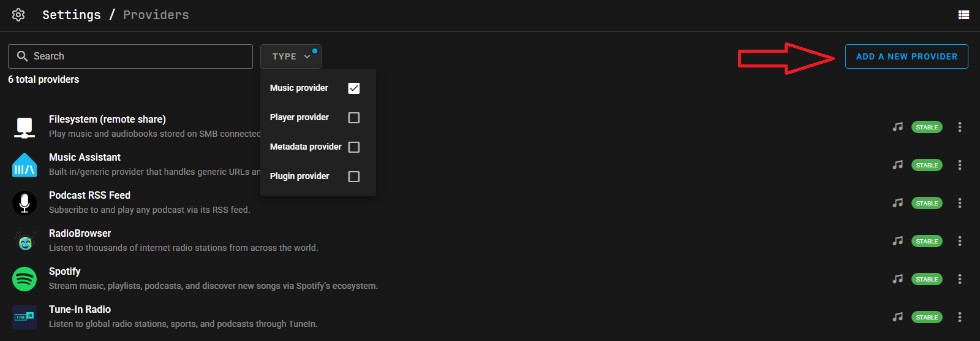The image size is (980, 341).
Task: Tick the Plugin provider checkbox
Action: click(353, 177)
